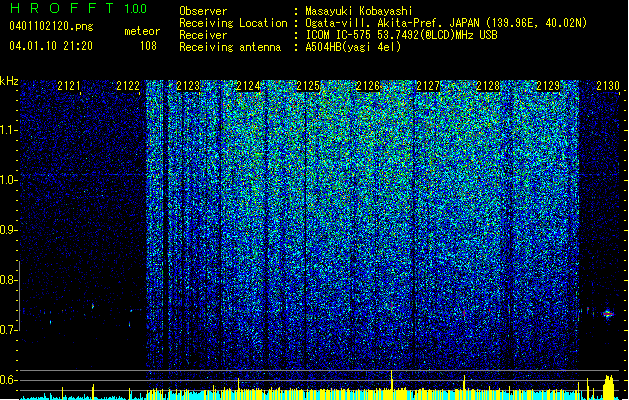The height and width of the screenshot is (400, 629).
Task: Click the bright meteor echo near 2130
Action: [x=608, y=314]
